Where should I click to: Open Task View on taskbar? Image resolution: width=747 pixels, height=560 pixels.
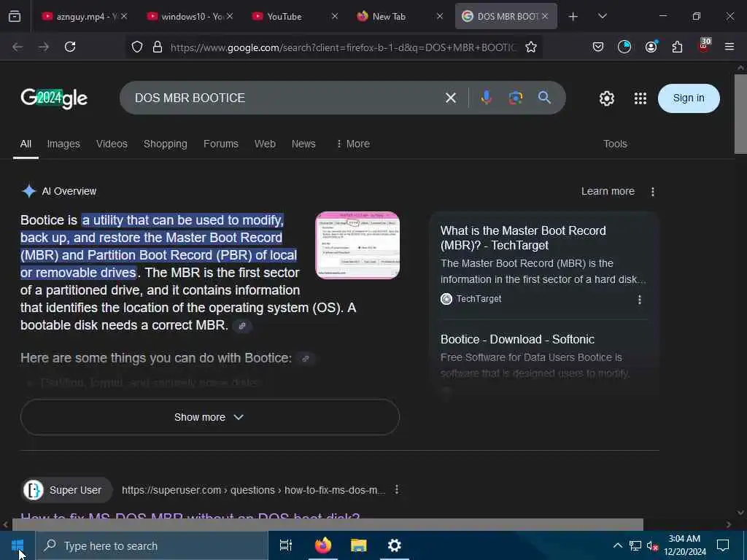coord(286,545)
